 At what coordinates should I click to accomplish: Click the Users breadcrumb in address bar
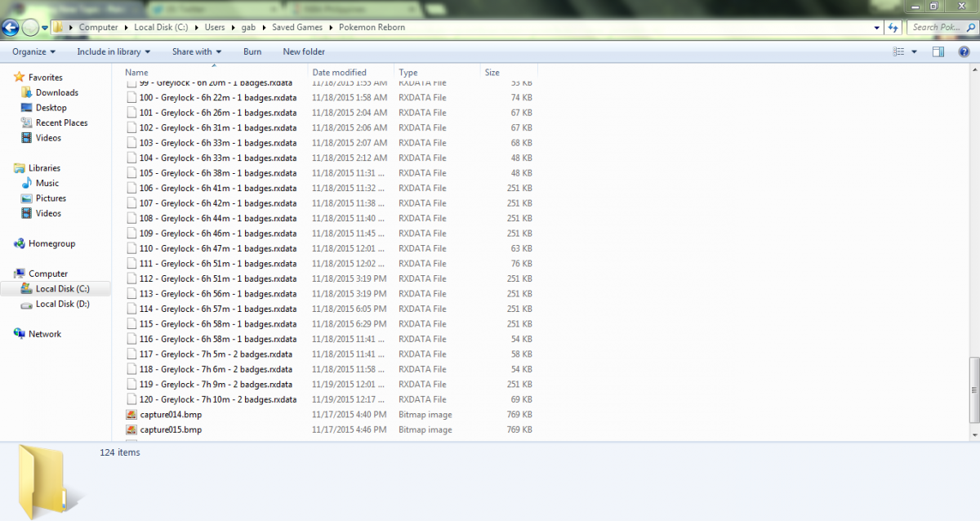[215, 27]
